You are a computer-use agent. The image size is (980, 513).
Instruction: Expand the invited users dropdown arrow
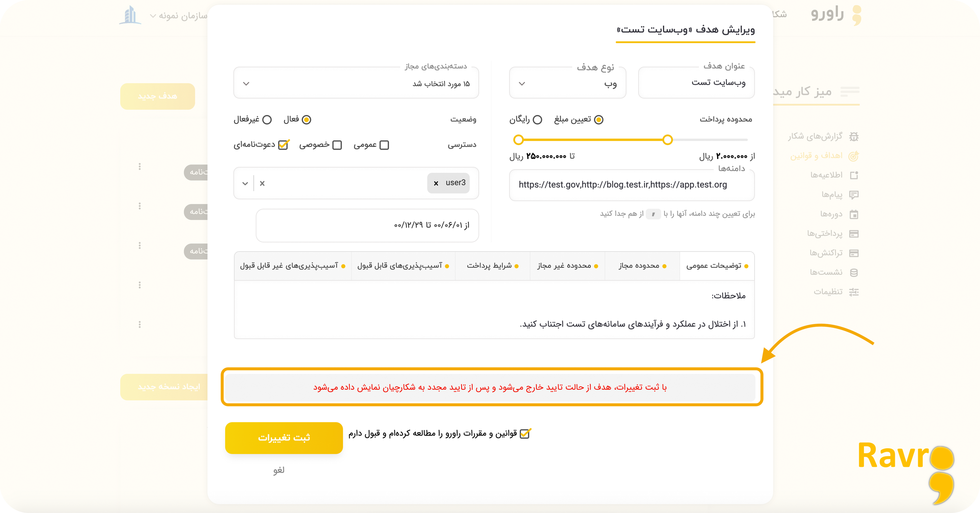(245, 184)
